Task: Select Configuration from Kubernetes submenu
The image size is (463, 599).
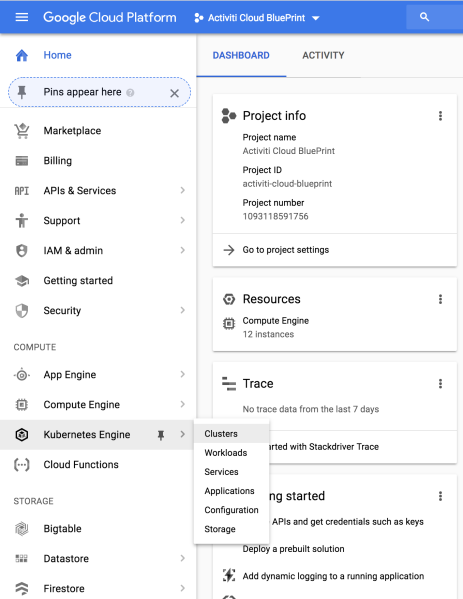Action: 232,510
